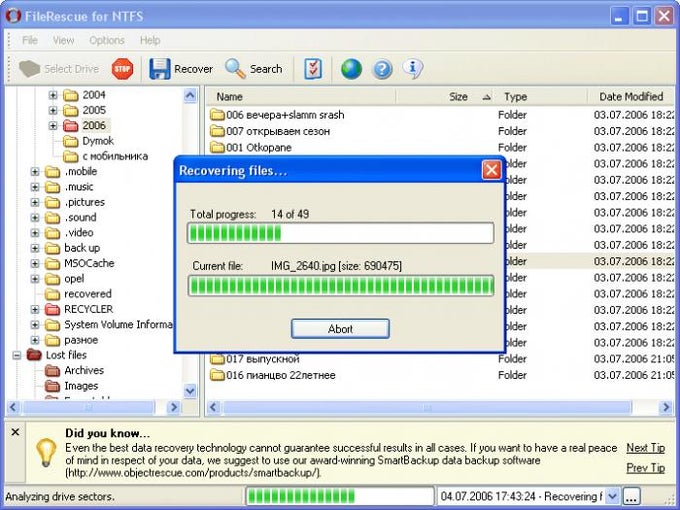The image size is (680, 510).
Task: Click the light bulb tip icon
Action: [x=46, y=452]
